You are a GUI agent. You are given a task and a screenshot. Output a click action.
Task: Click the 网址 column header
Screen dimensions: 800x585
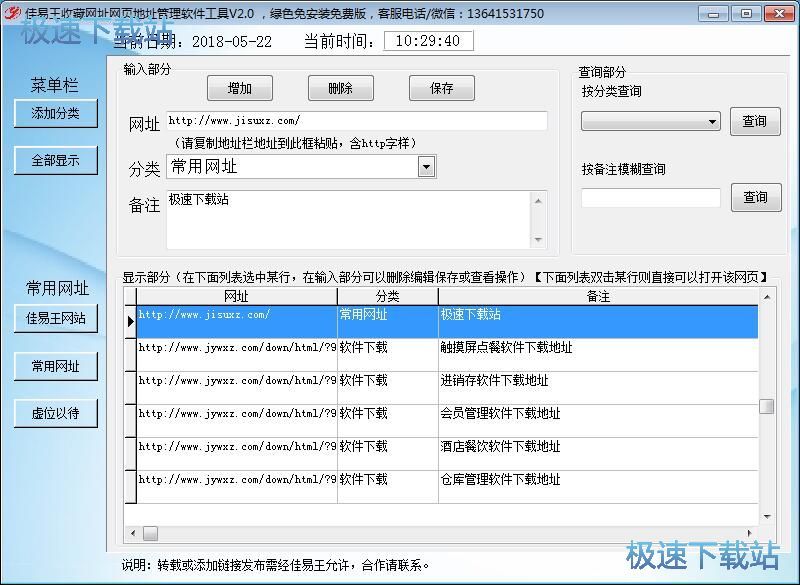[x=236, y=296]
